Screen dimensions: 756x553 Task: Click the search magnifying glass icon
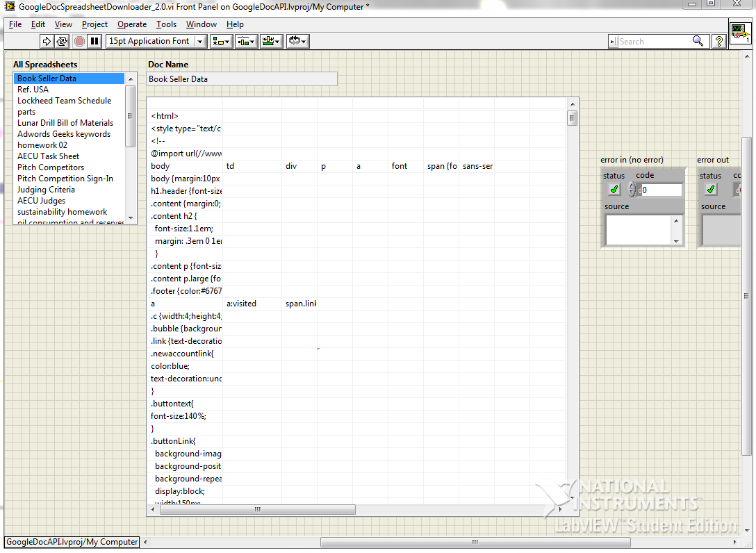click(698, 41)
